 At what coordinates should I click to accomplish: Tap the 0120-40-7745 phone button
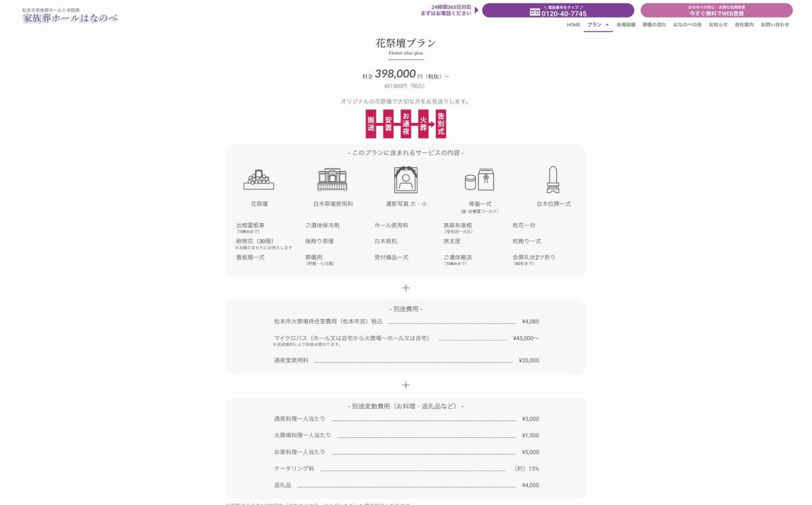[x=558, y=10]
